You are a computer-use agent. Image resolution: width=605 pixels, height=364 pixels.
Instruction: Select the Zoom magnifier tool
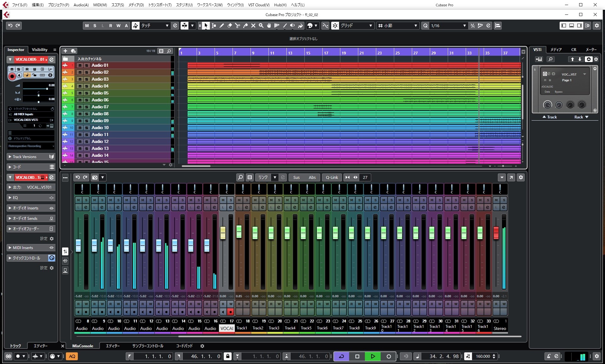261,26
